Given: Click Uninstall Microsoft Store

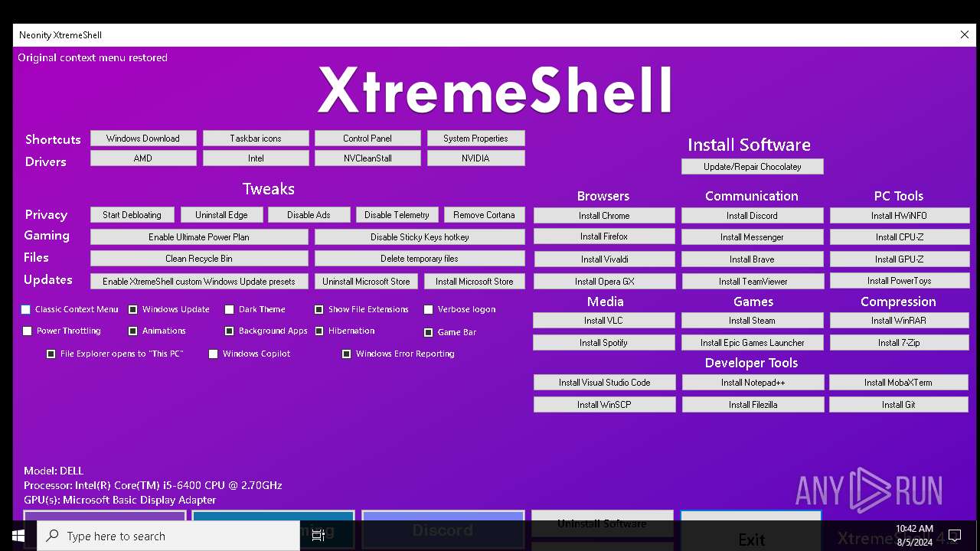Looking at the screenshot, I should 366,282.
